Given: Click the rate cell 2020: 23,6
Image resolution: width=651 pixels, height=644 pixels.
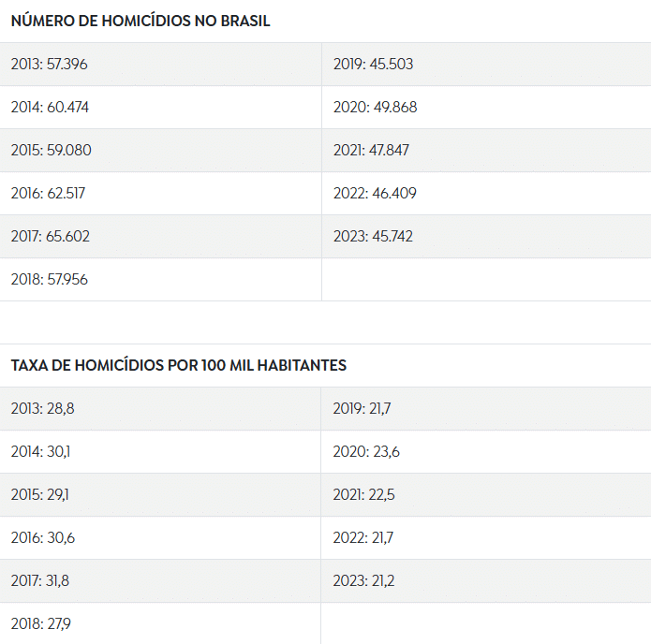Looking at the screenshot, I should [x=486, y=452].
